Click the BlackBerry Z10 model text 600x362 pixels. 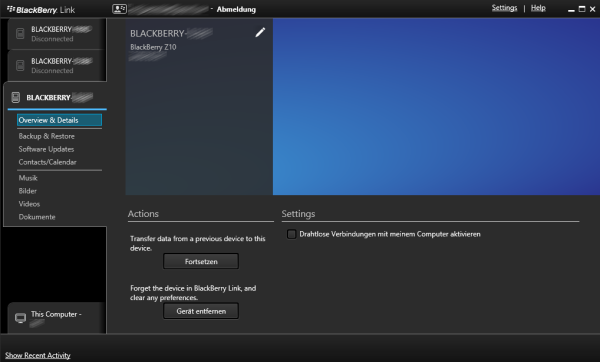click(153, 47)
